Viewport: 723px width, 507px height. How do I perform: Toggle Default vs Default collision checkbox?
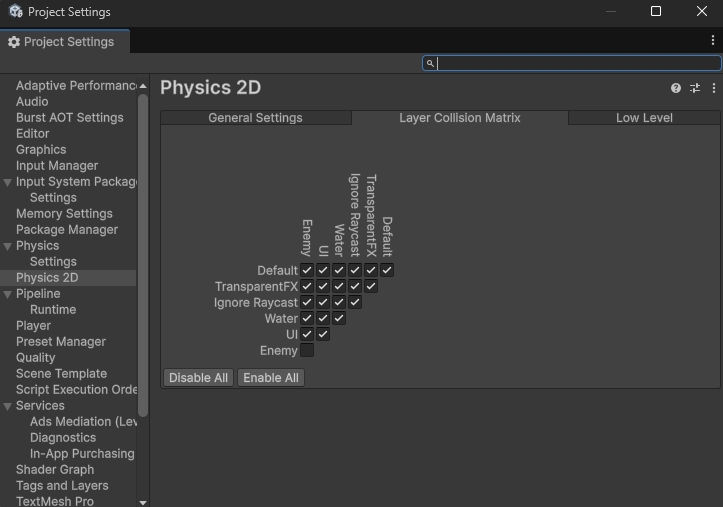[387, 270]
